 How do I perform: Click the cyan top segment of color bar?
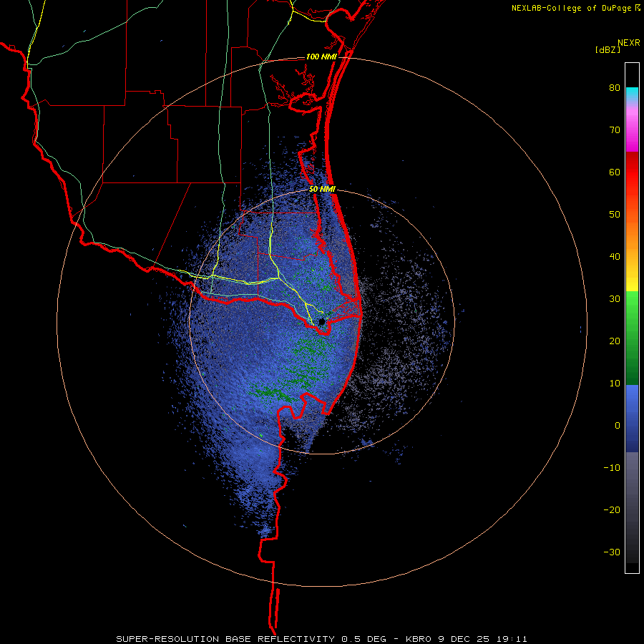tap(632, 92)
